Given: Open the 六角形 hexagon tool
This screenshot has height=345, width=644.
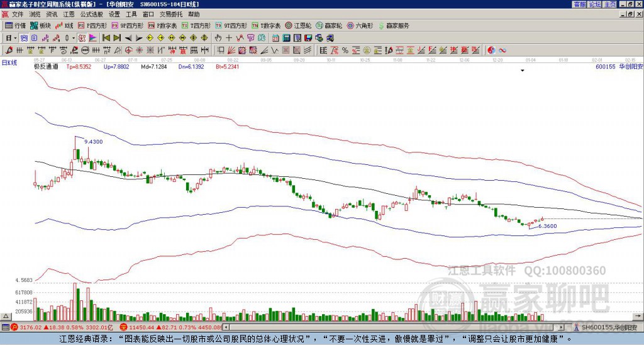Looking at the screenshot, I should point(360,25).
